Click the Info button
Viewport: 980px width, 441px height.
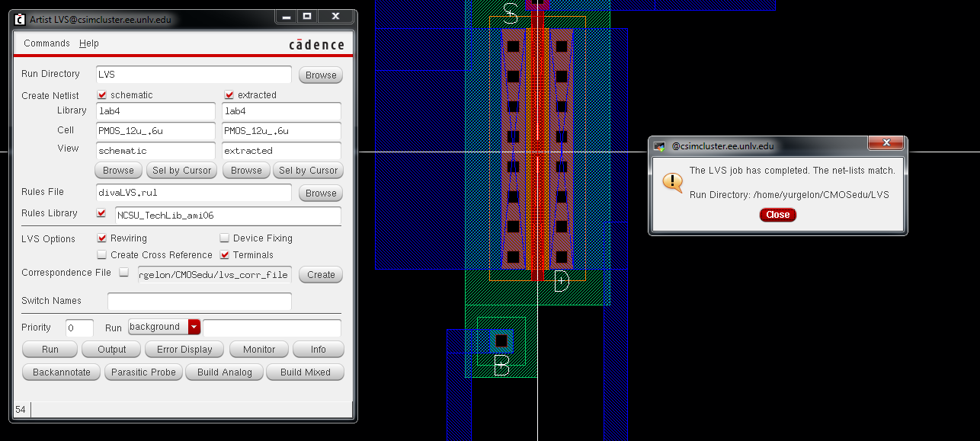pos(319,350)
